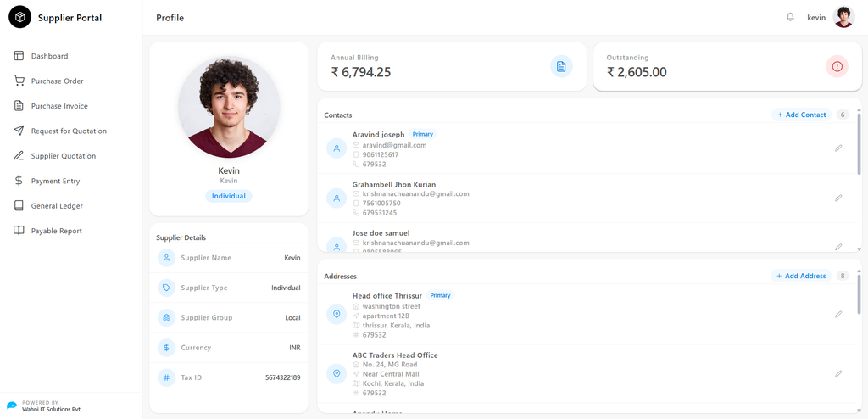Click the Primary tag on Aravind joseph

pyautogui.click(x=423, y=134)
